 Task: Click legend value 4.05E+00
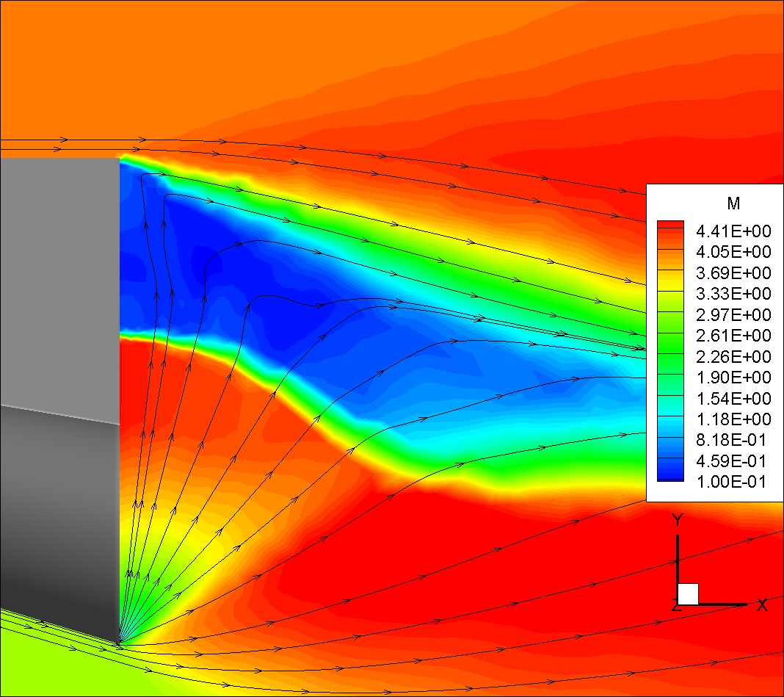733,252
